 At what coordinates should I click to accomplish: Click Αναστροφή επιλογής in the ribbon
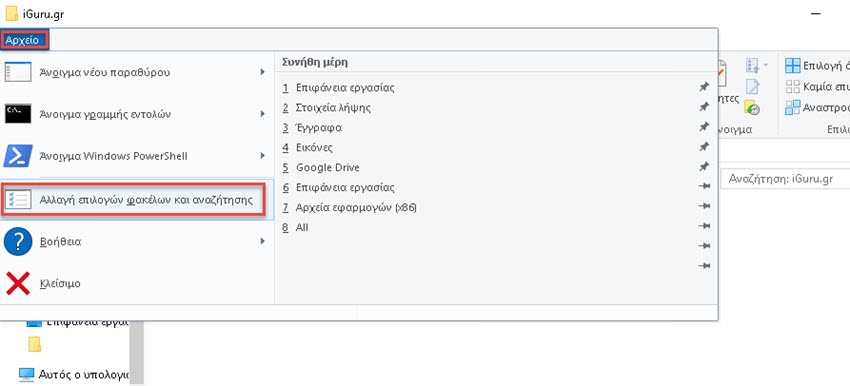(817, 107)
